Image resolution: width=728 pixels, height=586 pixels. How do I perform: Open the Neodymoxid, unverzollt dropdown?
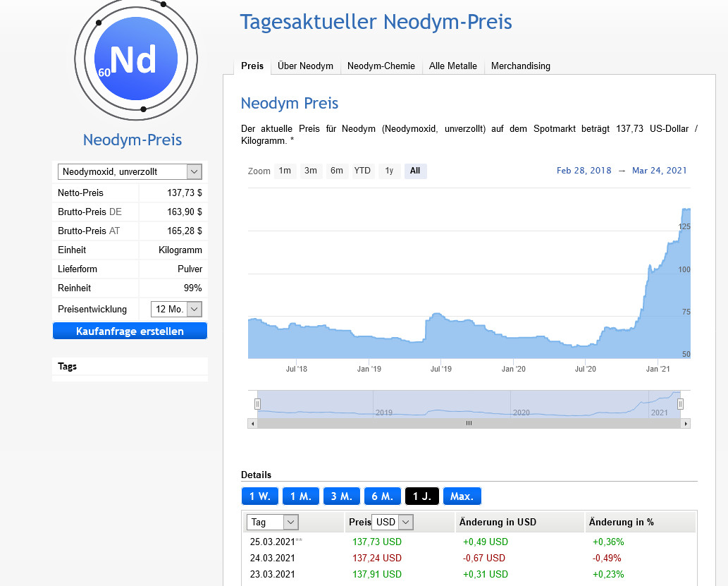130,171
